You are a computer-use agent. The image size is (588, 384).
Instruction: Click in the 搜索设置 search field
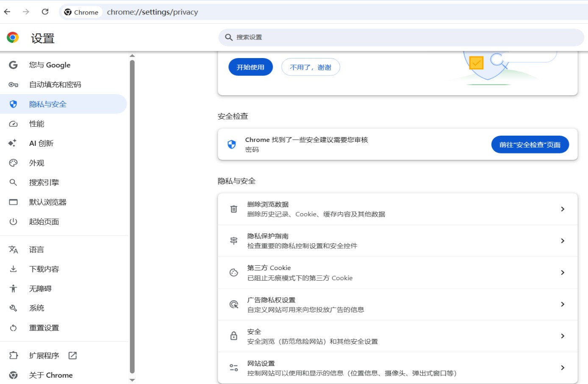401,37
